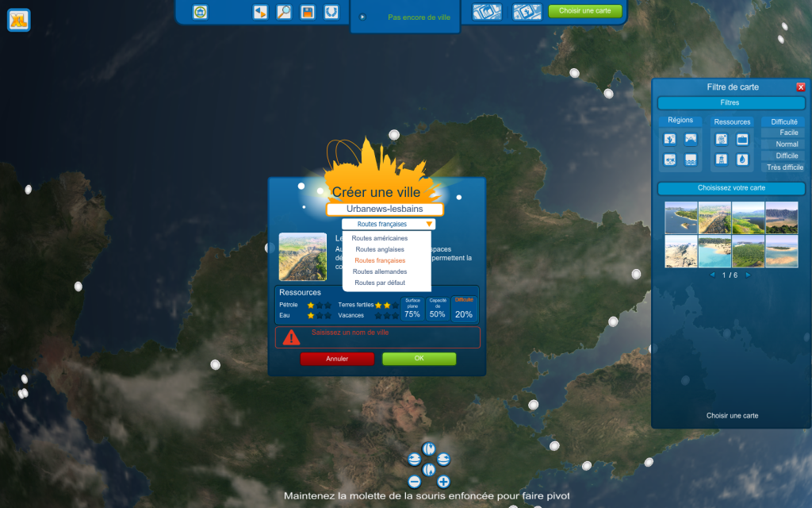Click the city name field Urbanews-lesbains
The height and width of the screenshot is (508, 812).
click(x=385, y=210)
